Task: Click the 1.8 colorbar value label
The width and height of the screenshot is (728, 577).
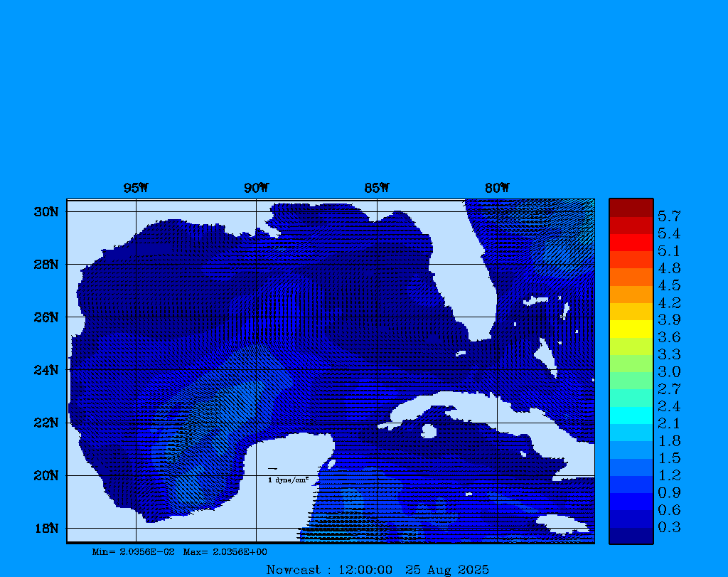Action: click(x=668, y=441)
